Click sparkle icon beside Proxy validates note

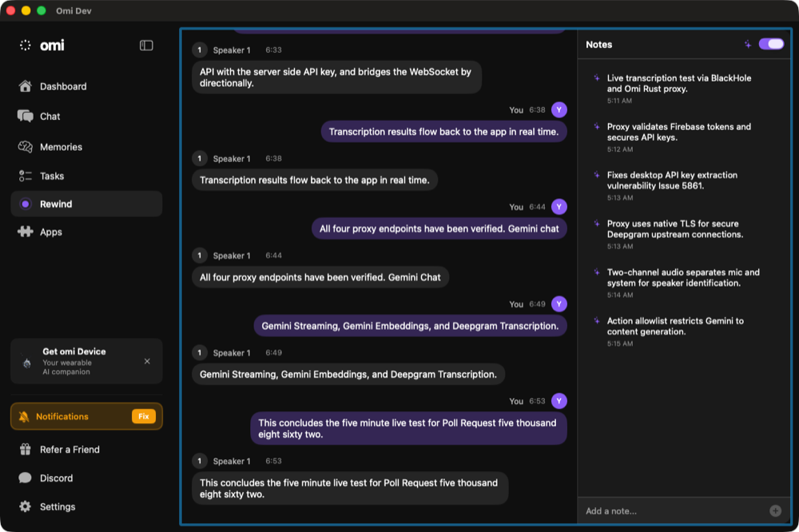pos(596,126)
